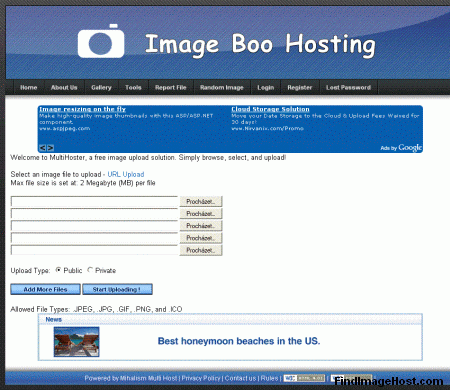Image resolution: width=450 pixels, height=390 pixels.
Task: Open the Home menu item
Action: pyautogui.click(x=29, y=87)
